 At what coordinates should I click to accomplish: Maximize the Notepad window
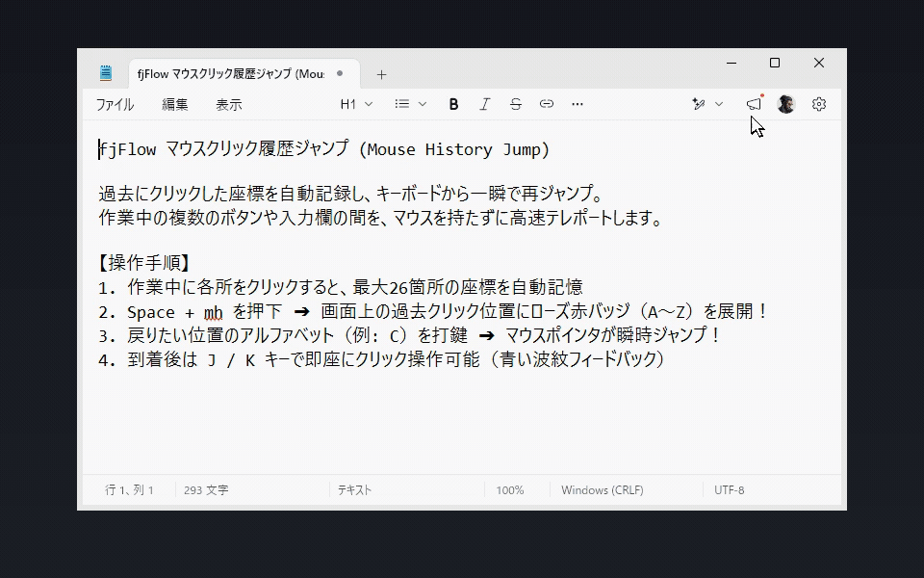tap(775, 63)
